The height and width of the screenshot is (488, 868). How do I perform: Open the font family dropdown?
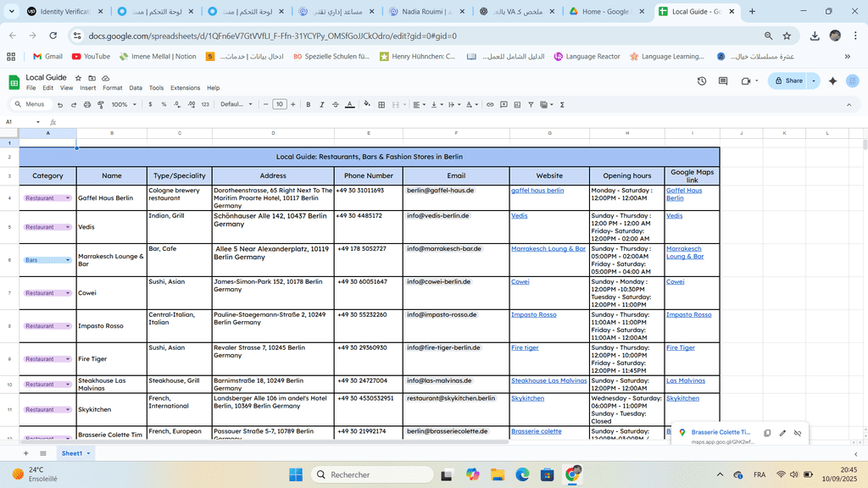click(x=236, y=104)
